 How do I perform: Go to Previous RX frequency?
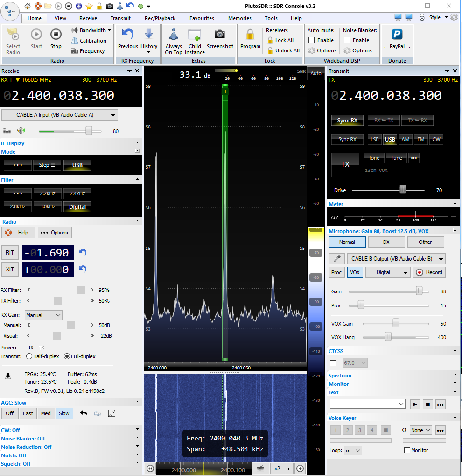click(127, 35)
